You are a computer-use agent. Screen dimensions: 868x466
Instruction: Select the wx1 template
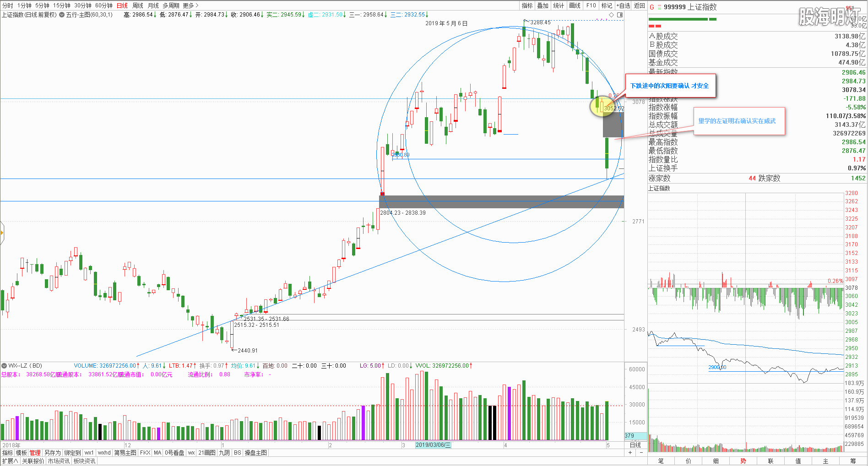click(x=89, y=453)
